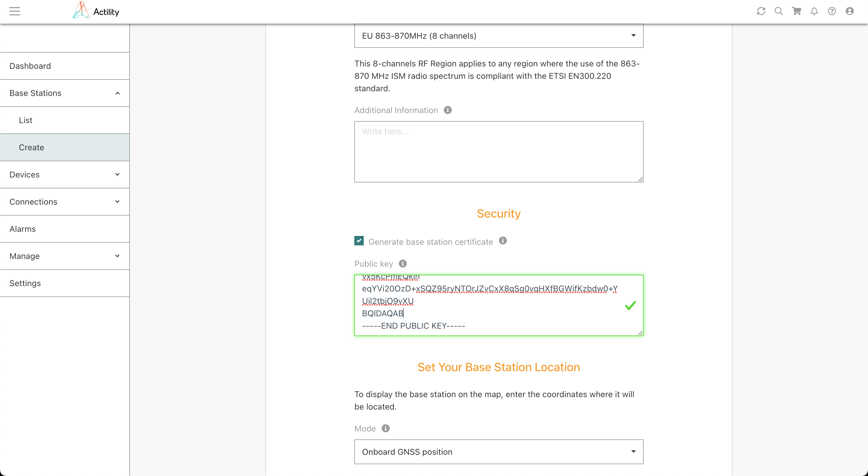
Task: Click into the Additional Information text area
Action: (498, 152)
